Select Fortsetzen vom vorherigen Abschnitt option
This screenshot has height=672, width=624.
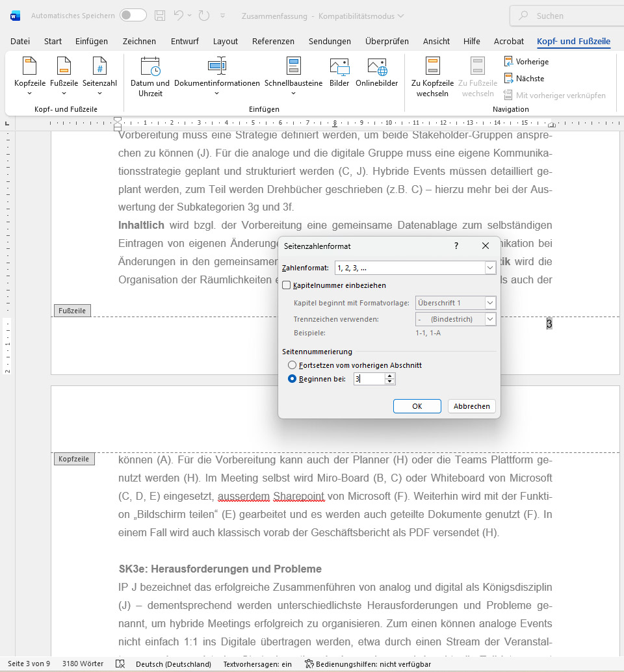pyautogui.click(x=292, y=365)
